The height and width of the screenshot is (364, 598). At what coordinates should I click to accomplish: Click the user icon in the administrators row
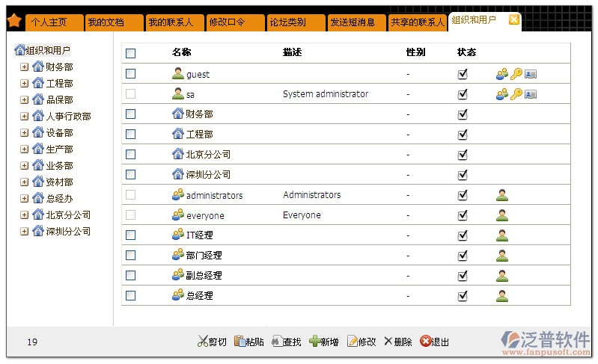point(502,195)
